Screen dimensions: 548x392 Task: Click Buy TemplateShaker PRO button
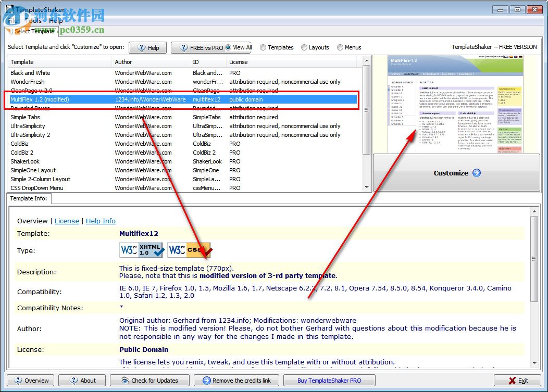(329, 381)
